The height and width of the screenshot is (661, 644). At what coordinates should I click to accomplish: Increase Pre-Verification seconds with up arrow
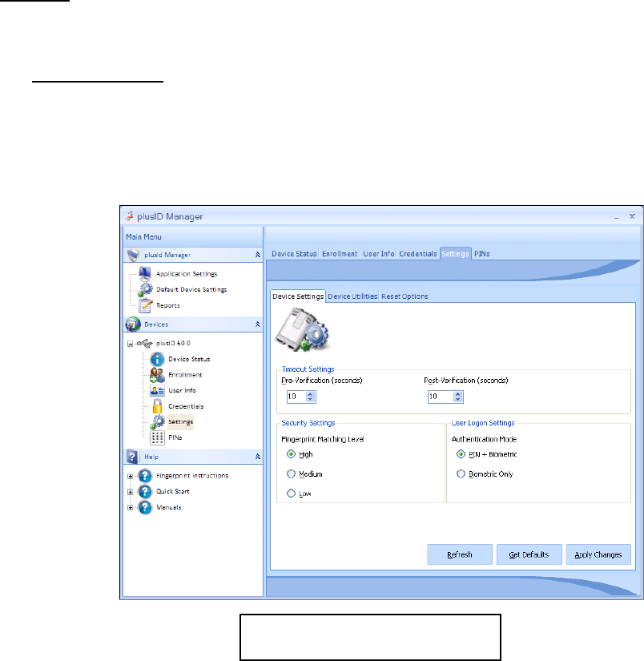pos(311,394)
